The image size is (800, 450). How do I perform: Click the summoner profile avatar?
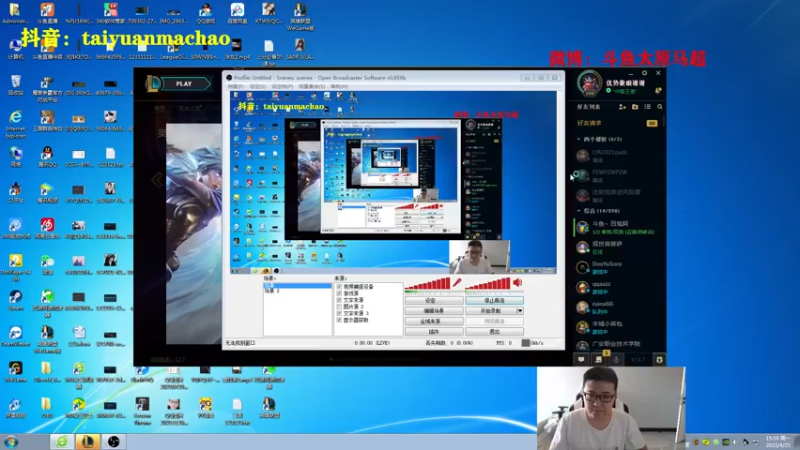(x=589, y=83)
